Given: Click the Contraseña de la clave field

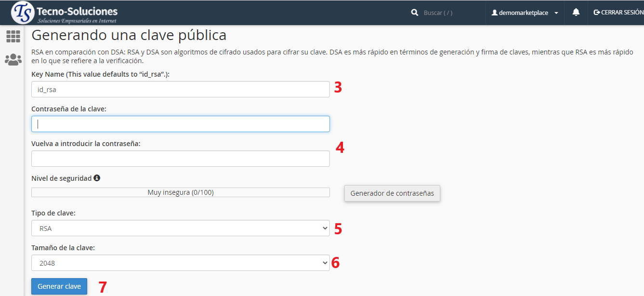Looking at the screenshot, I should point(180,124).
